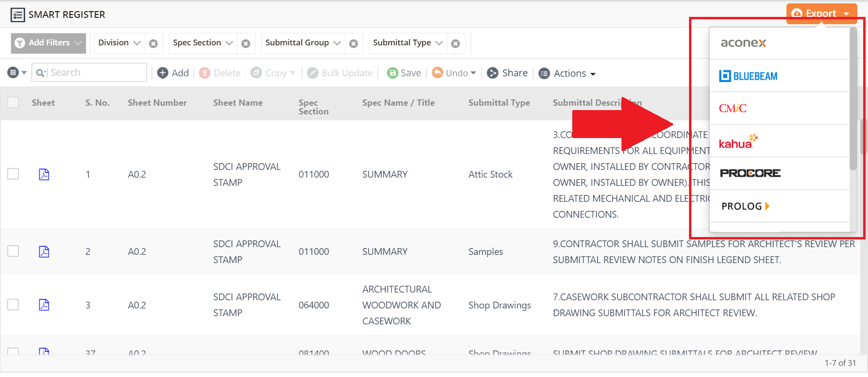Click the Smart Register list icon
Screen dimensions: 868x377
pos(18,15)
